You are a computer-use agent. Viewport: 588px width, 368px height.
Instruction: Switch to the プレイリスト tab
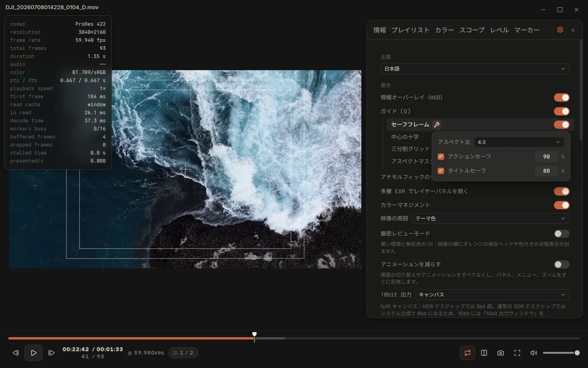click(410, 30)
